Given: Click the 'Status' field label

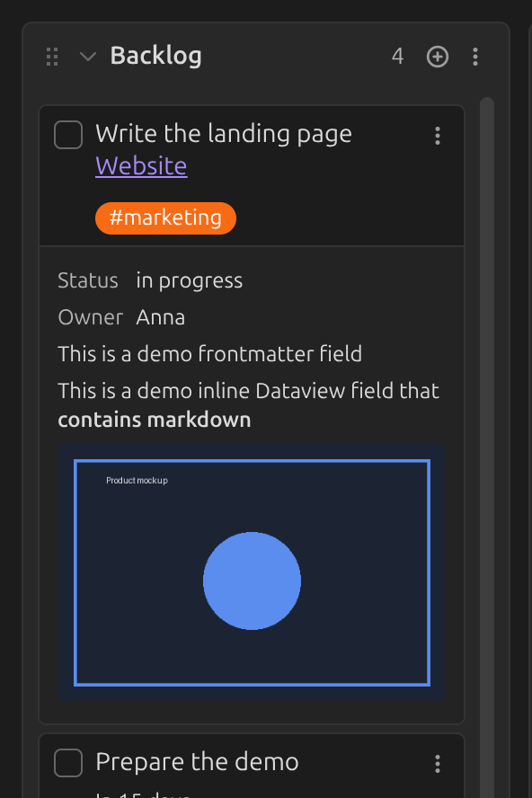Looking at the screenshot, I should [x=88, y=281].
